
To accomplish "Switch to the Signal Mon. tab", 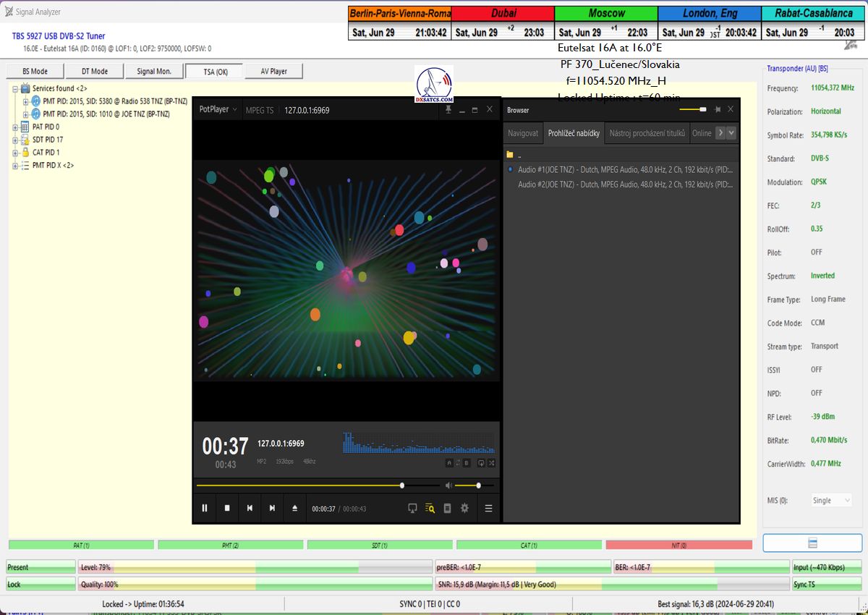I will pos(154,71).
